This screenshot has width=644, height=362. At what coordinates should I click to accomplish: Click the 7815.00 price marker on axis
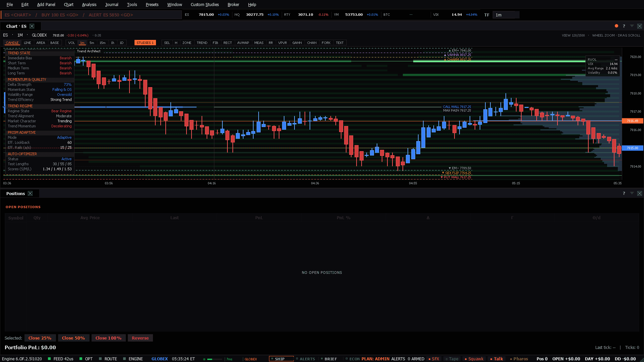coord(633,148)
